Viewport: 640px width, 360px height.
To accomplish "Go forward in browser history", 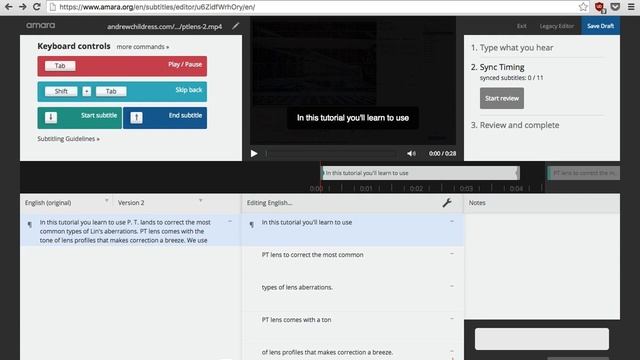I will point(22,7).
